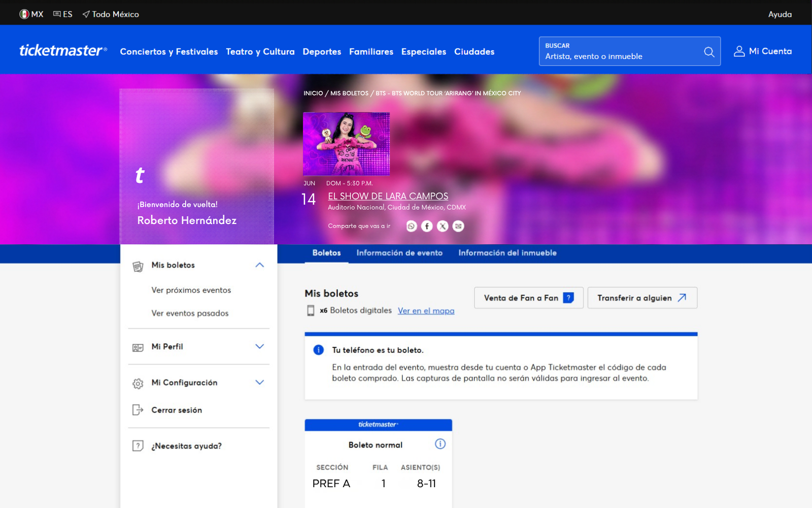Click the Boleto normal ticket card
812x508 pixels.
coord(378,463)
